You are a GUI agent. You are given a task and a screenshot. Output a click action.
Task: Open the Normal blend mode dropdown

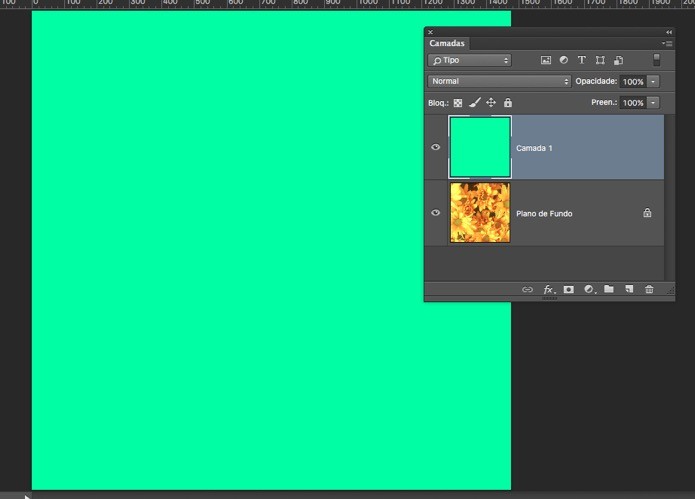pos(499,81)
